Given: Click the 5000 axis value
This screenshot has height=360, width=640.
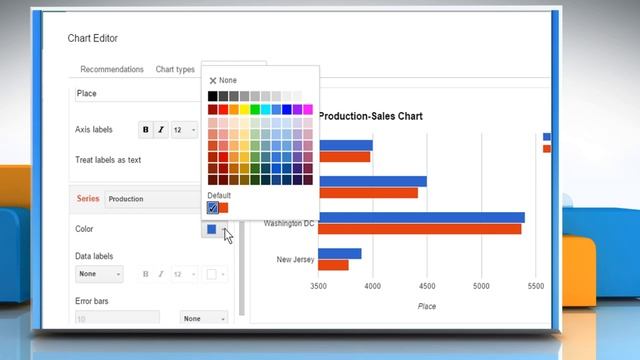Looking at the screenshot, I should 481,286.
